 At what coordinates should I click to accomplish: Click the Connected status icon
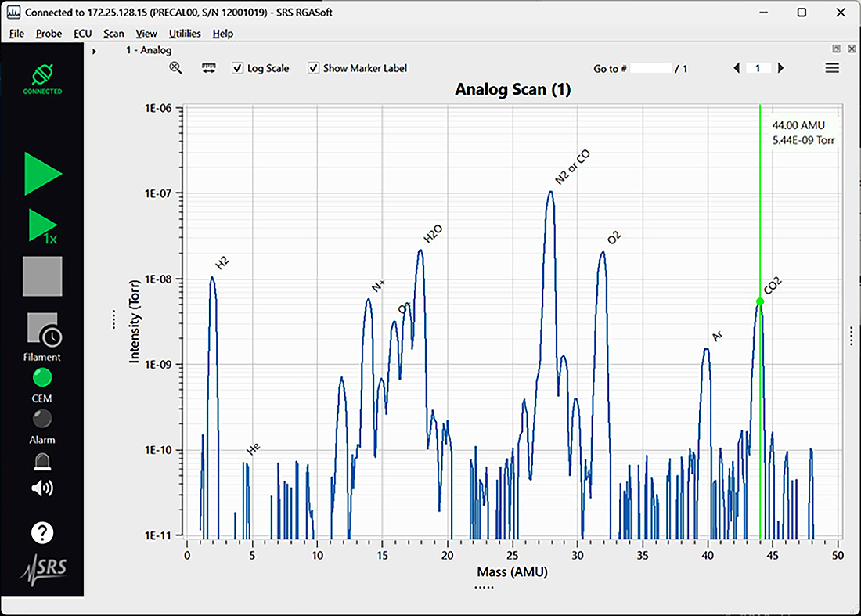42,79
